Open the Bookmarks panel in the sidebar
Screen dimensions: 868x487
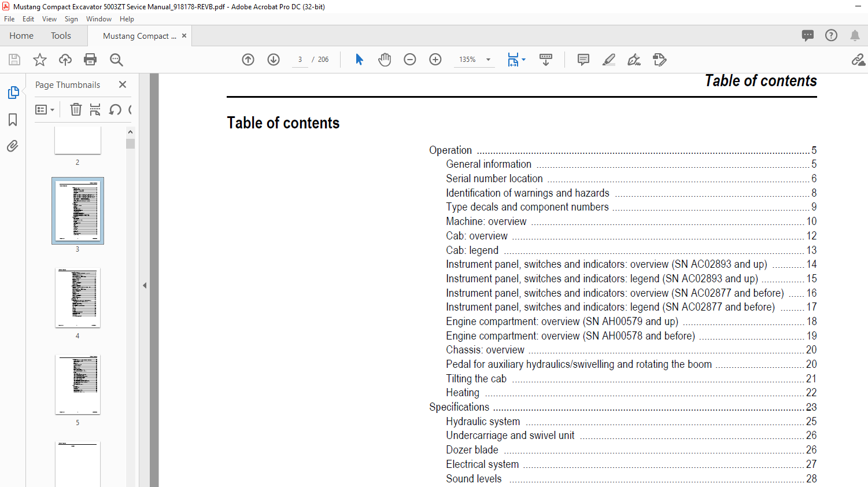pyautogui.click(x=13, y=120)
